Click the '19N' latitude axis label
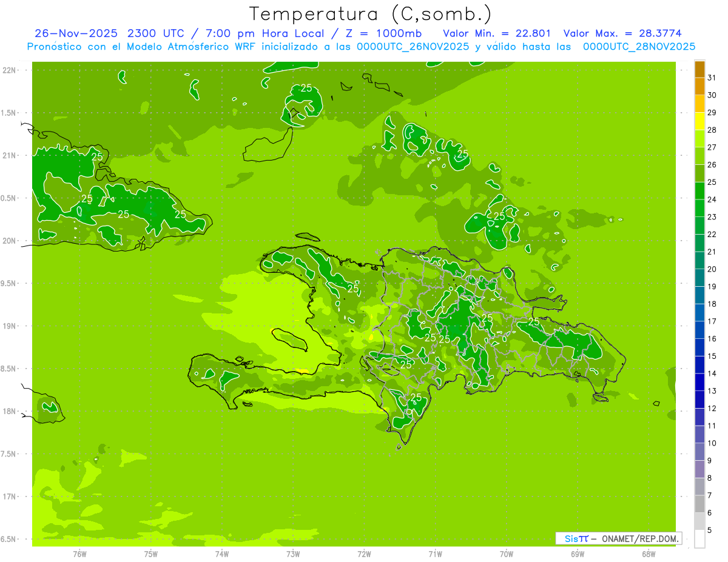 pyautogui.click(x=9, y=326)
